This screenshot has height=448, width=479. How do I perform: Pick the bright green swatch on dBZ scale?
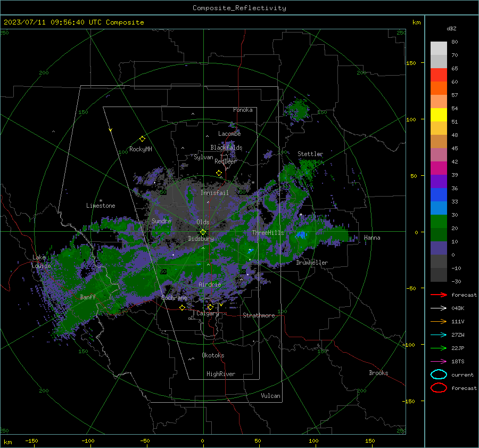point(439,222)
